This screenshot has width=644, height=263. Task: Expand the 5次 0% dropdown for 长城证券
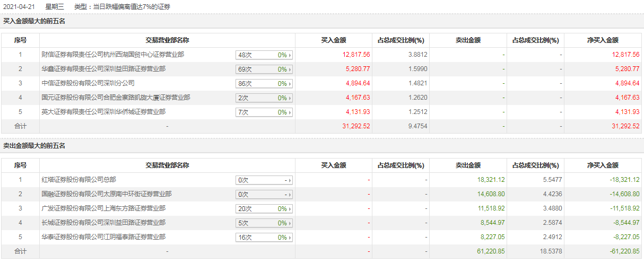point(264,223)
